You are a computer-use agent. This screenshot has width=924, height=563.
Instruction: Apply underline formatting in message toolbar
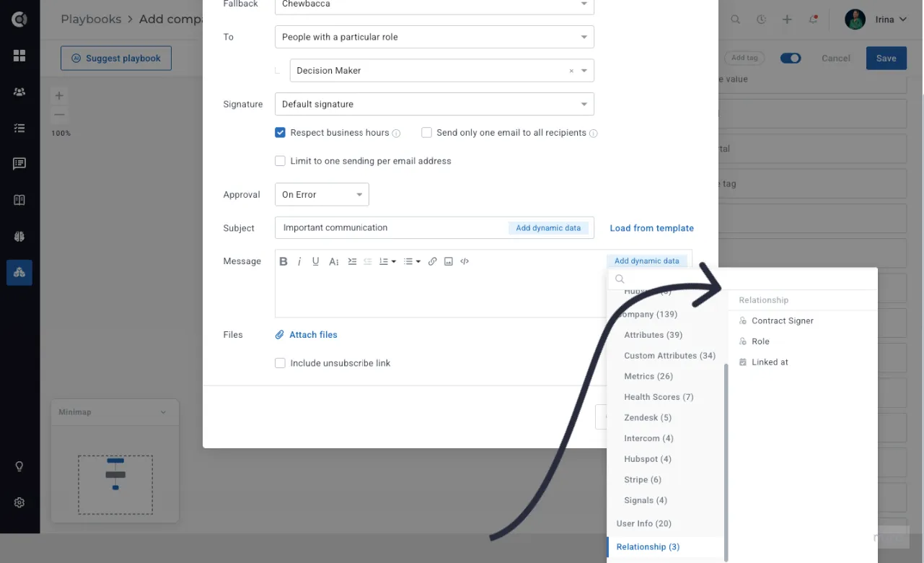316,261
